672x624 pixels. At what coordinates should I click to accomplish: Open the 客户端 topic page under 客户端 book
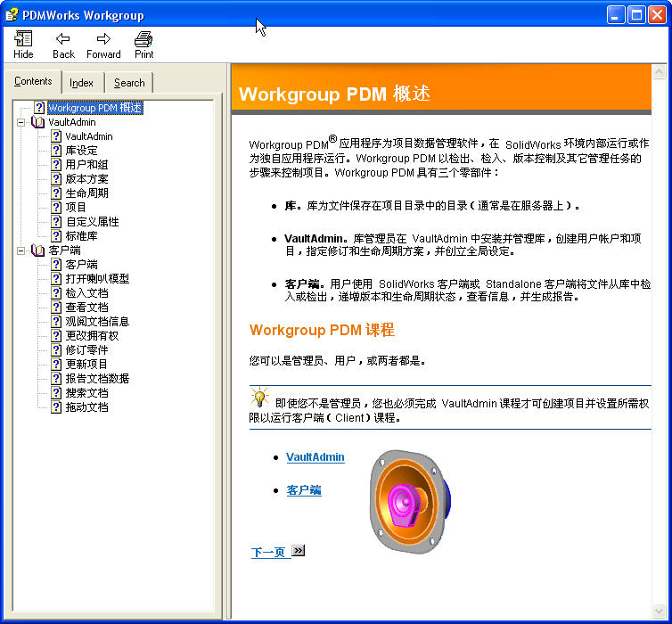pyautogui.click(x=81, y=265)
